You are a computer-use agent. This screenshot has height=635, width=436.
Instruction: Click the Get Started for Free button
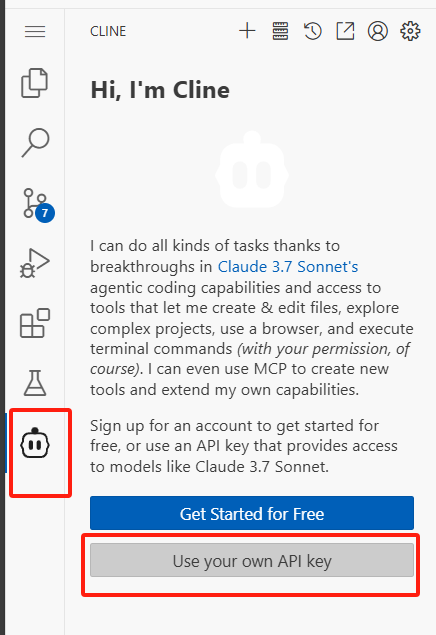pos(252,513)
